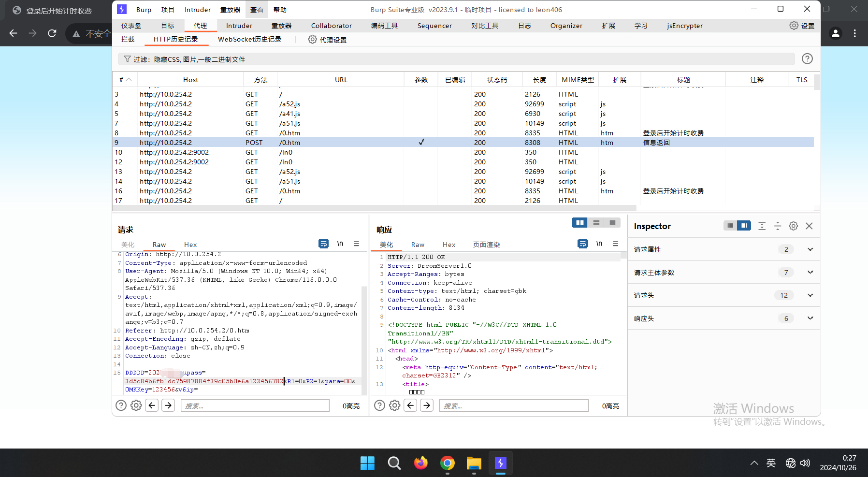
Task: Open Windows Start menu
Action: [367, 463]
